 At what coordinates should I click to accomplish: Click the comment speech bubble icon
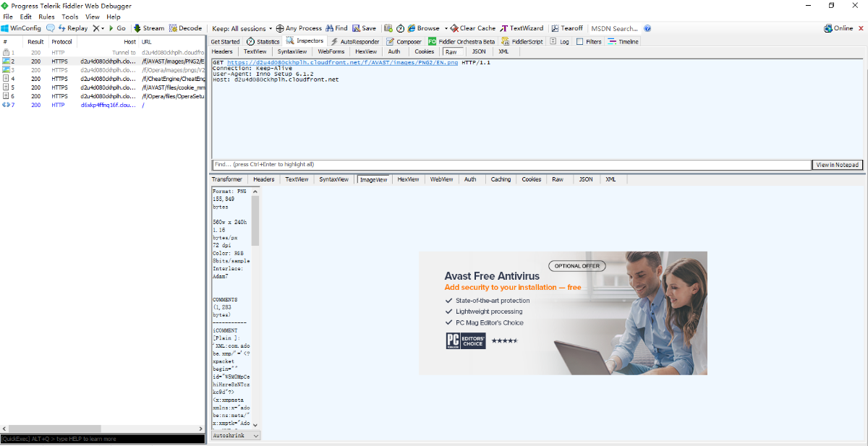tap(51, 28)
